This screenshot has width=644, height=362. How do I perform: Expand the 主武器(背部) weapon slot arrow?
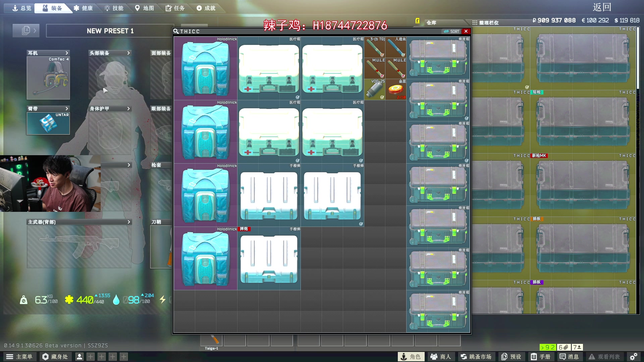(128, 222)
